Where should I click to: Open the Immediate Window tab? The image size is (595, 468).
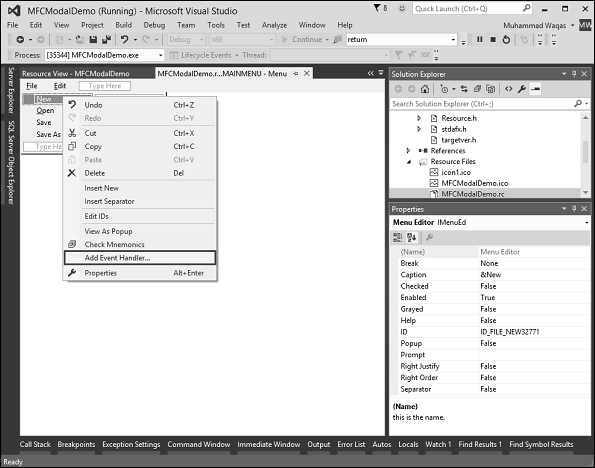pyautogui.click(x=269, y=444)
